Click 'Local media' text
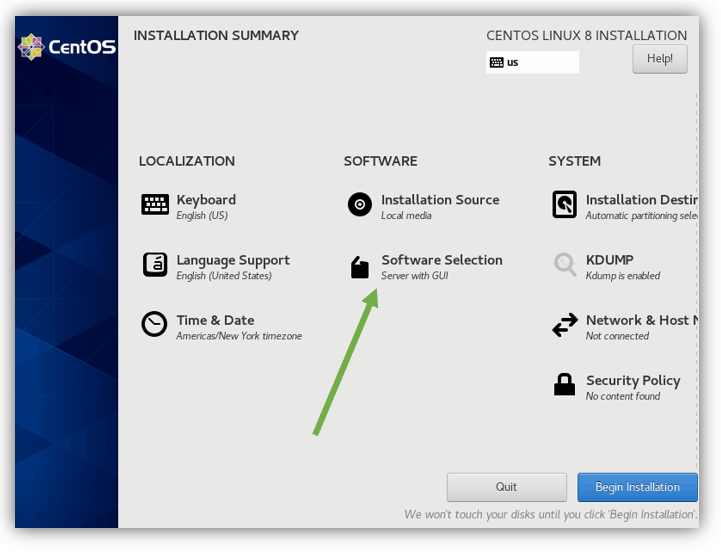 click(x=406, y=216)
